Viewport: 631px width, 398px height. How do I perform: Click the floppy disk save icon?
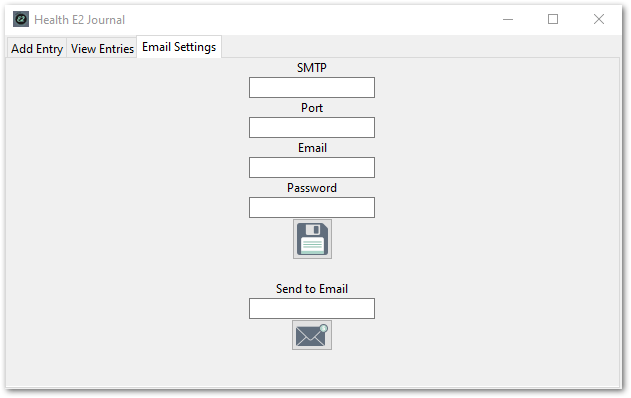point(312,239)
